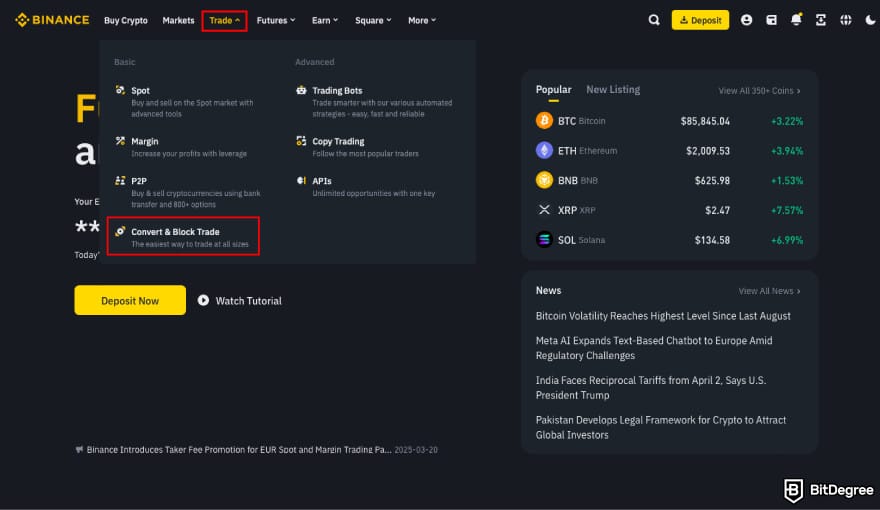880x510 pixels.
Task: Click the Copy Trading icon
Action: 301,141
